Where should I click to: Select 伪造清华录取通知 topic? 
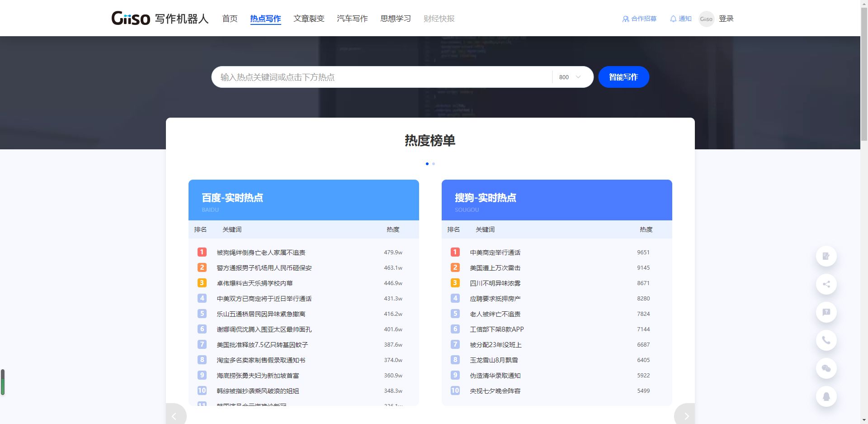tap(495, 376)
